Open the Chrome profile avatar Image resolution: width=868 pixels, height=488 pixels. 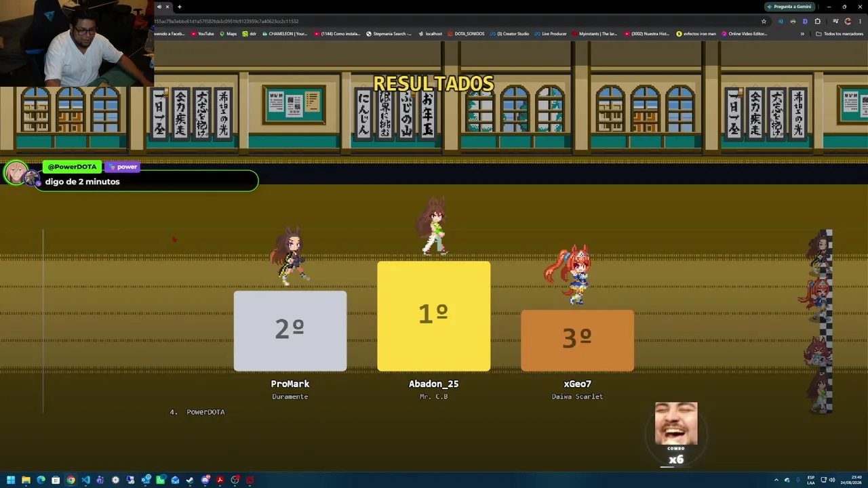tap(848, 21)
